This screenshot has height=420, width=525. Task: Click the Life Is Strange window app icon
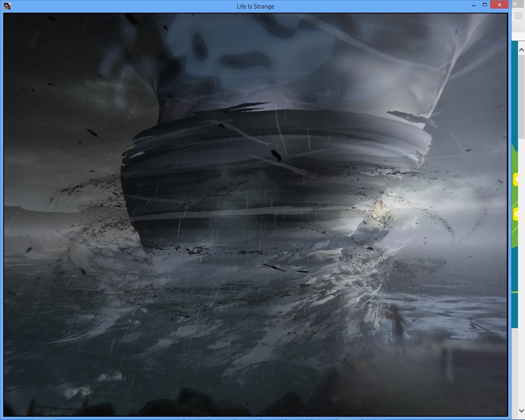pos(7,6)
